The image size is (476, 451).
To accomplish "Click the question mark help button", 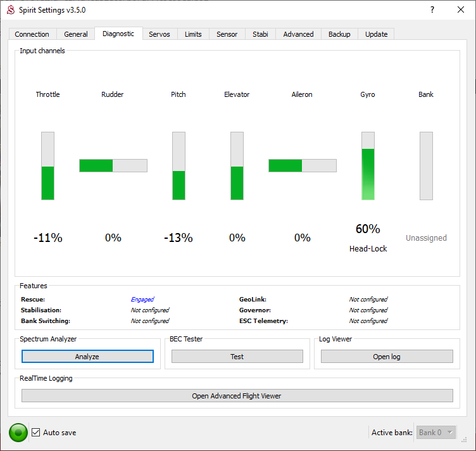I will click(x=432, y=10).
